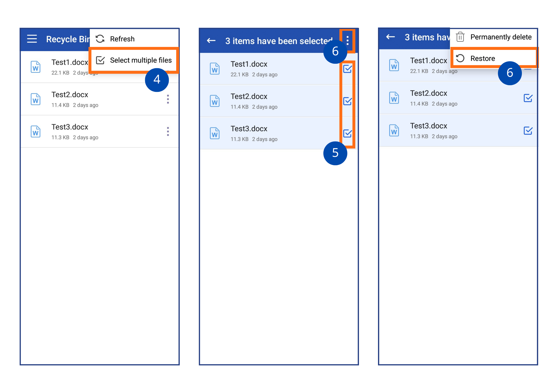The width and height of the screenshot is (555, 392).
Task: Click Word file icon of Test1.docx in left screen
Action: point(36,67)
